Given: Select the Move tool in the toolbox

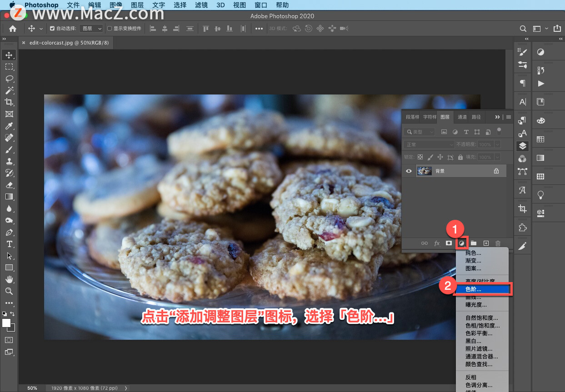Looking at the screenshot, I should point(9,55).
